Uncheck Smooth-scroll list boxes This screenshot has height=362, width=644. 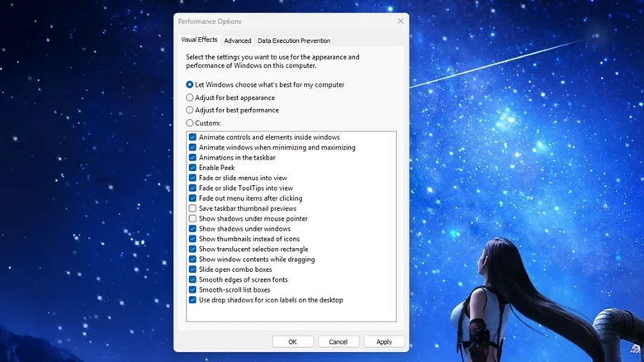[x=192, y=289]
